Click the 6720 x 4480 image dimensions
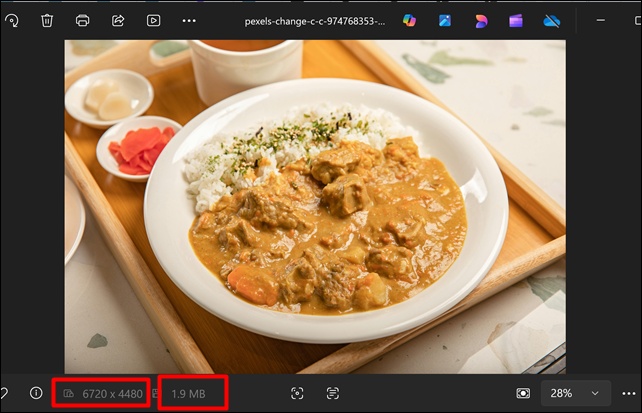The width and height of the screenshot is (642, 413). click(x=104, y=394)
